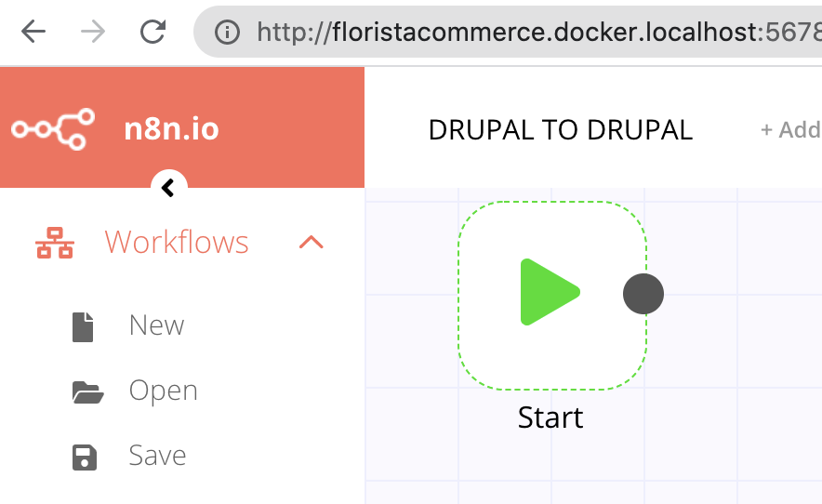
Task: Choose Open from the Workflows menu
Action: click(x=163, y=391)
